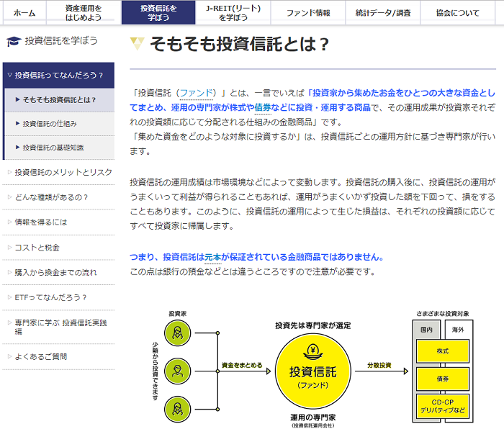Click the 運用の専門家 caption
Image resolution: width=504 pixels, height=447 pixels.
(313, 417)
